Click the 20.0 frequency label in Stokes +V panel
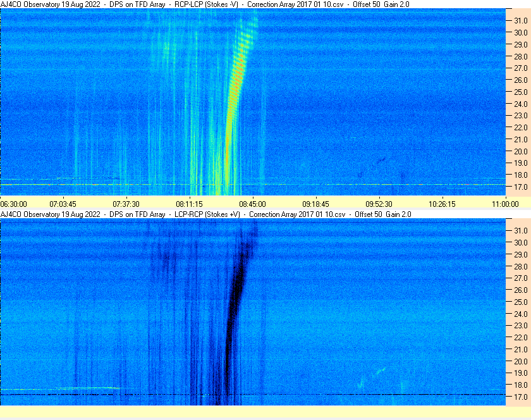The height and width of the screenshot is (420, 531). point(521,361)
